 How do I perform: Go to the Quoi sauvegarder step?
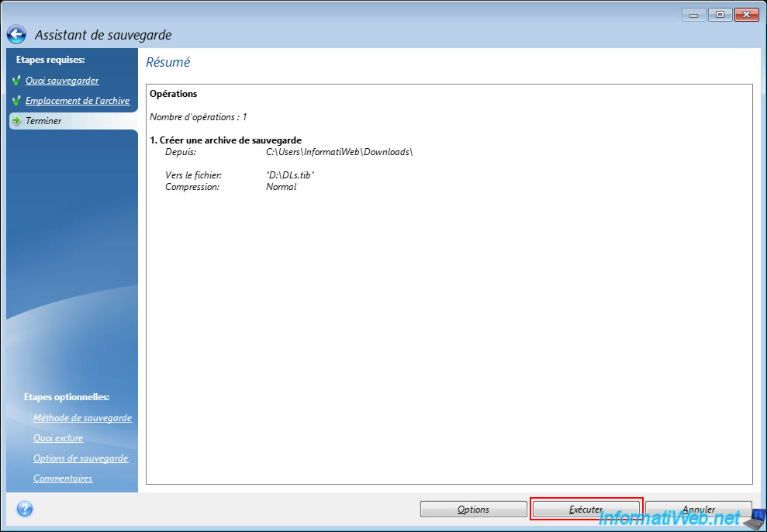click(62, 81)
